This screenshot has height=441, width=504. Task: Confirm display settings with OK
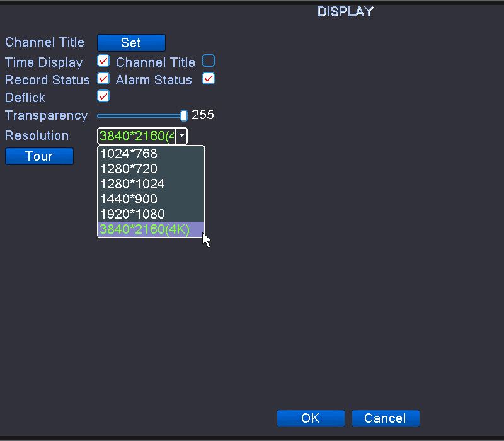coord(311,418)
